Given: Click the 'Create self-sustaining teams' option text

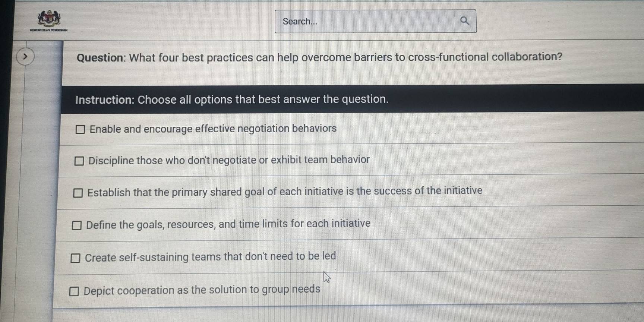Looking at the screenshot, I should coord(210,257).
